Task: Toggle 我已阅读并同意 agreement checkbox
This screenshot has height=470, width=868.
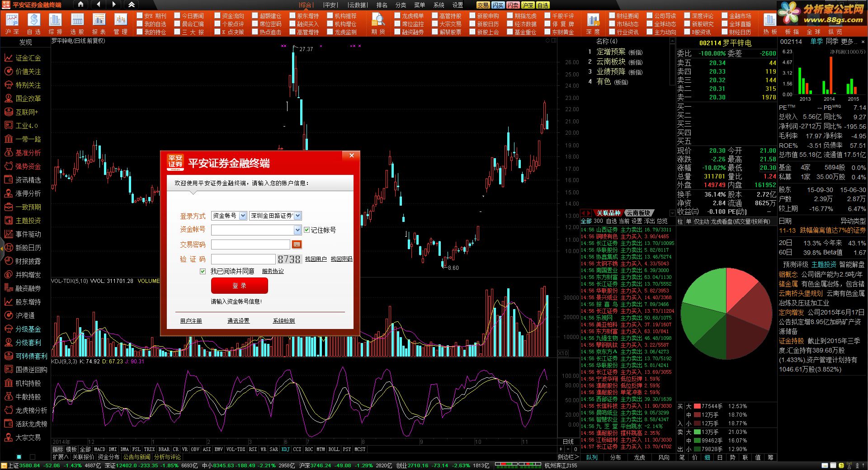Action: (203, 271)
